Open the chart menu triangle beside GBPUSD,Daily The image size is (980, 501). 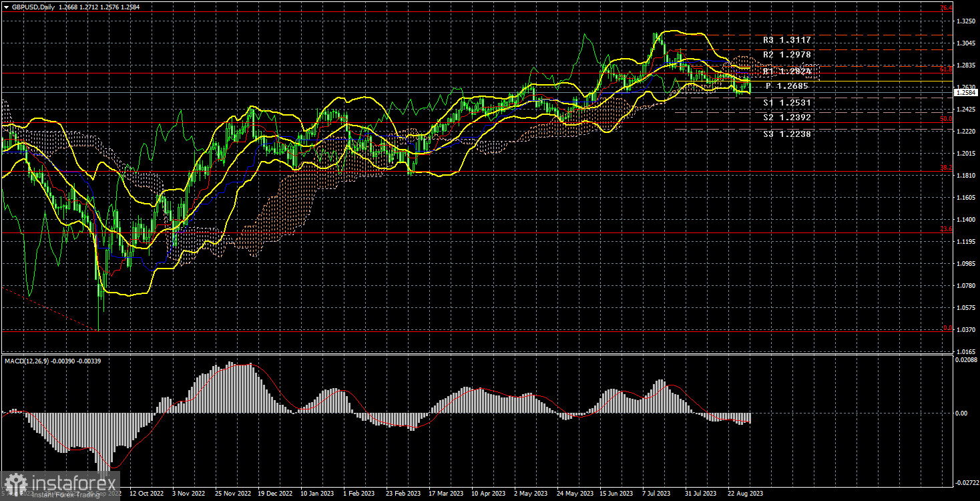tap(6, 8)
